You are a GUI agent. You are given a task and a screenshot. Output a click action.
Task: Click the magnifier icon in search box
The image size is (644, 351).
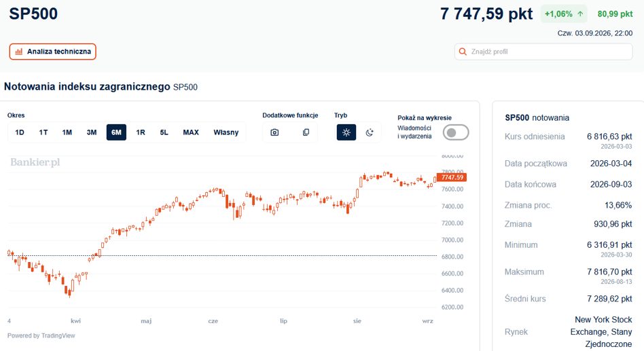pos(463,52)
